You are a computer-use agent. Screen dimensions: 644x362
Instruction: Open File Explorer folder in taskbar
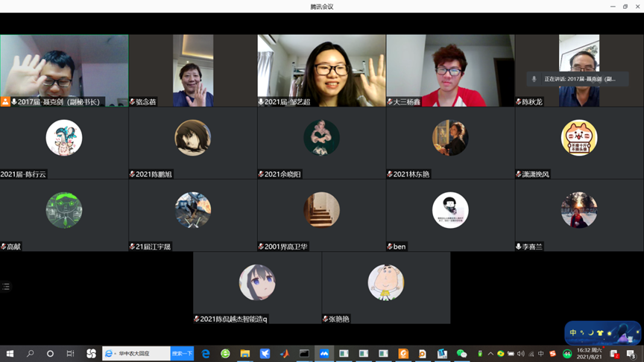click(244, 354)
